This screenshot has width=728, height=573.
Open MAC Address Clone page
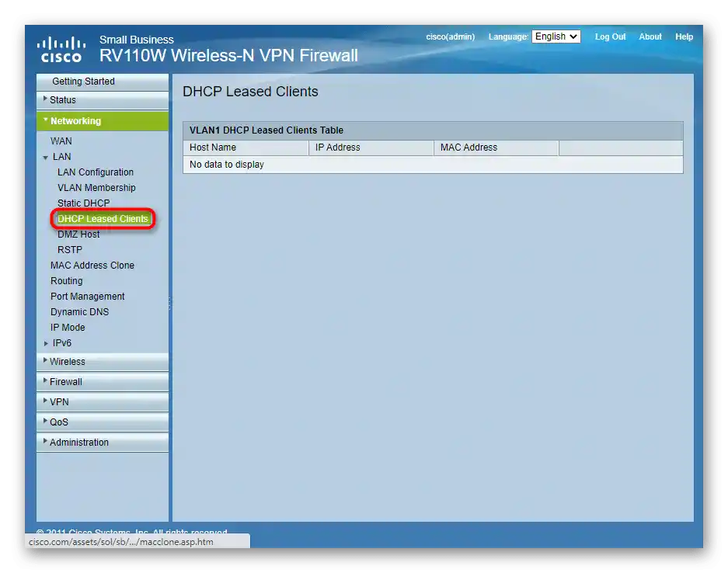92,266
